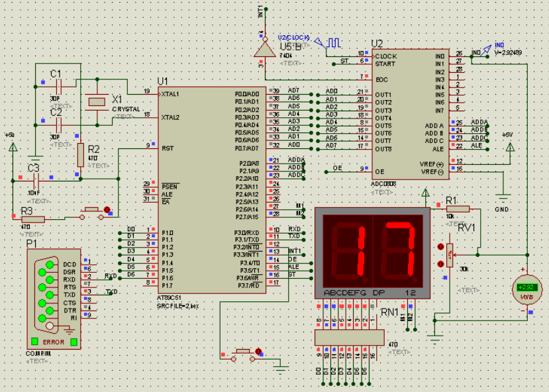The width and height of the screenshot is (549, 392).
Task: Click the ERROR text on COMPIM
Action: coord(54,342)
